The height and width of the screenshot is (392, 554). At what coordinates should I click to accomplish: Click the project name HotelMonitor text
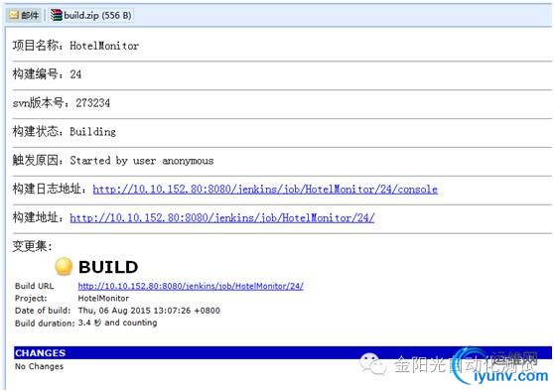click(104, 46)
